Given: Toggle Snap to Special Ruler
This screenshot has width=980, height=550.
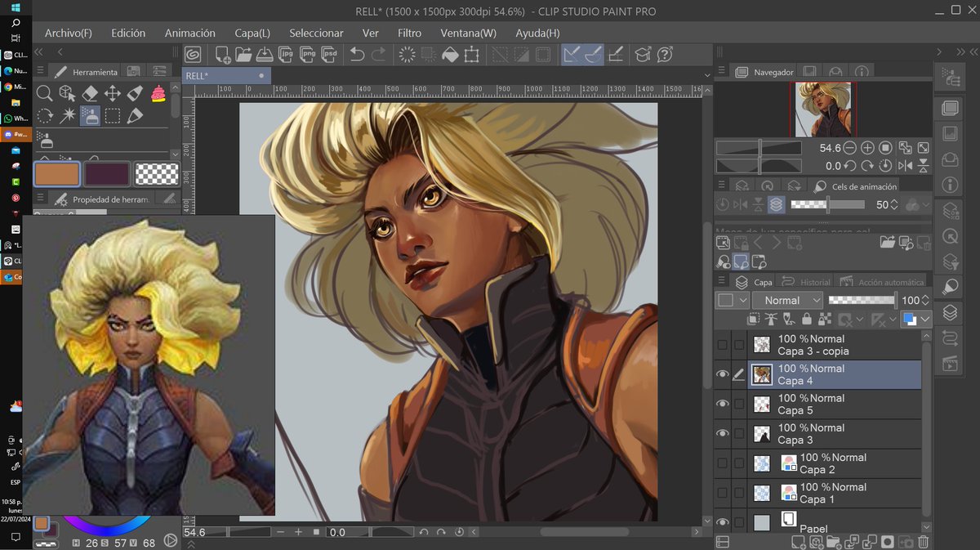Looking at the screenshot, I should coord(594,55).
